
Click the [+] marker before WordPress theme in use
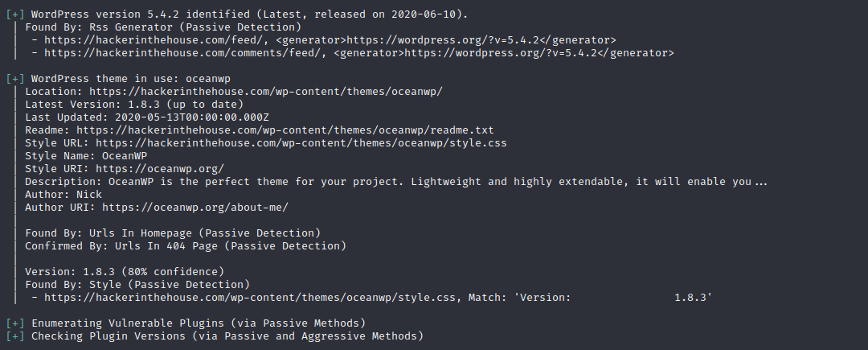pyautogui.click(x=15, y=79)
